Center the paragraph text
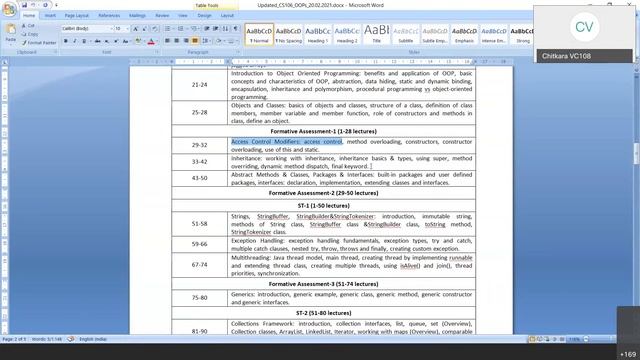 pos(176,40)
